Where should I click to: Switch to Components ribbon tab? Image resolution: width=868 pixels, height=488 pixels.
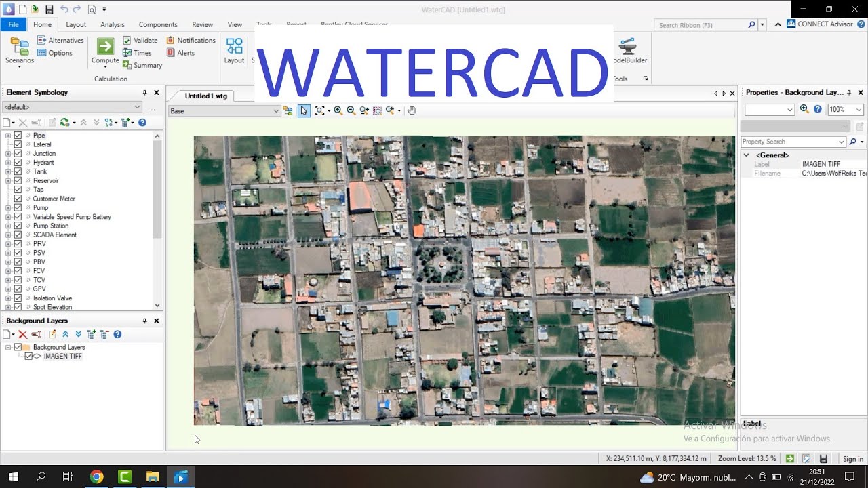click(x=158, y=24)
